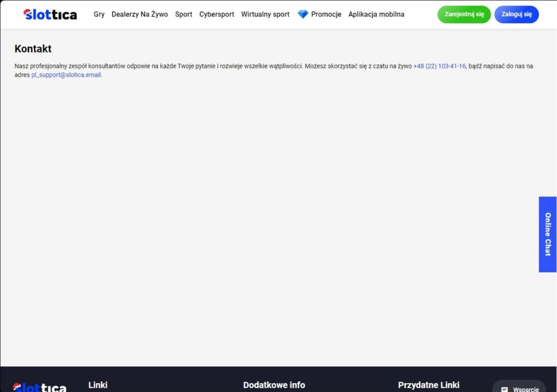Click the Linki footer heading
Screen dimensions: 557x392
[x=98, y=385]
